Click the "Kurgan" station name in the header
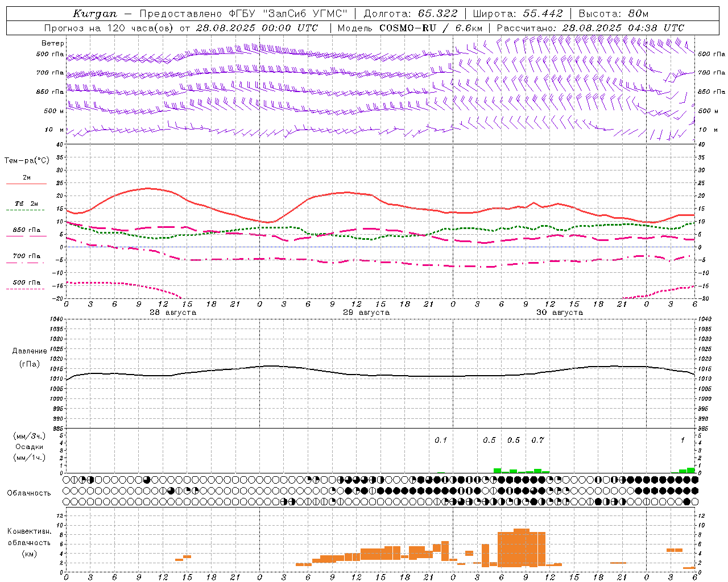This screenshot has height=582, width=728. pos(95,14)
